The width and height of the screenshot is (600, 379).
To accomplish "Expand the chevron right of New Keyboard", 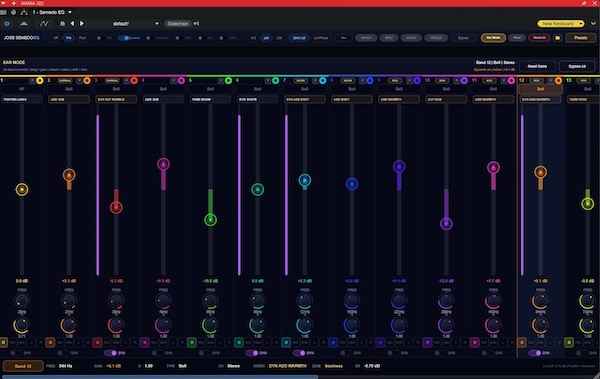I will pos(593,24).
